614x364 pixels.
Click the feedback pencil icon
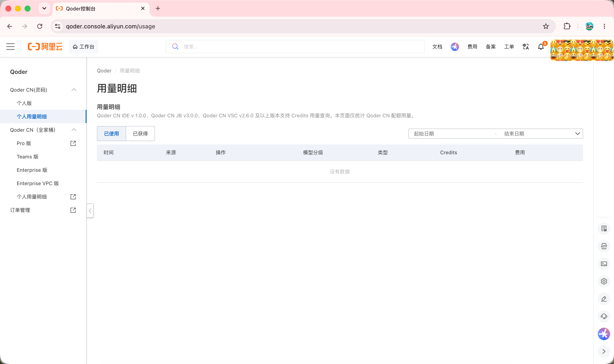click(x=604, y=299)
